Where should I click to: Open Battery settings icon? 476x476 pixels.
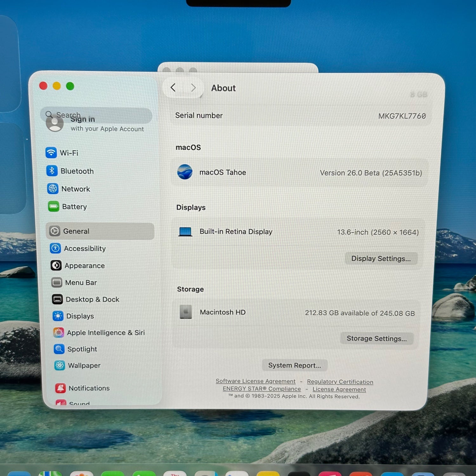tap(54, 207)
